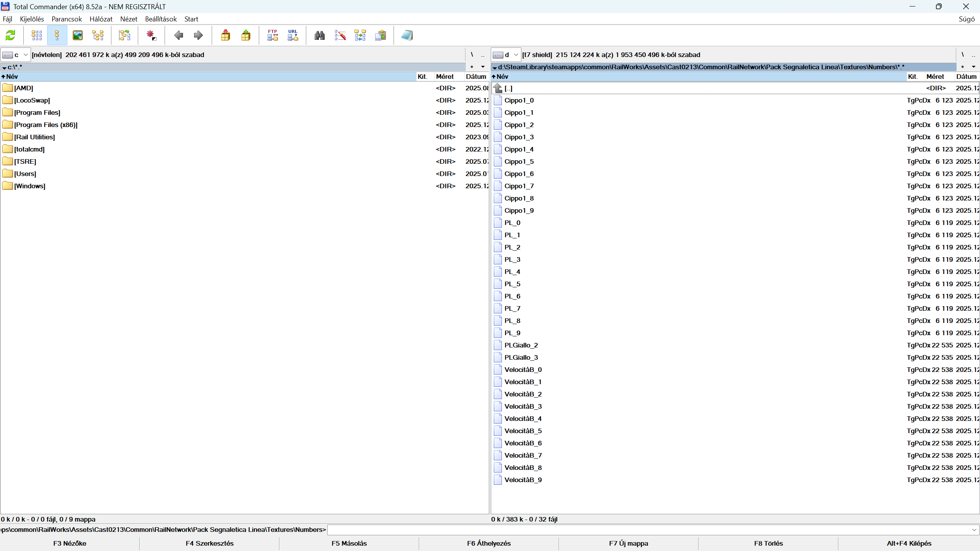
Task: Toggle full details view mode
Action: [57, 36]
